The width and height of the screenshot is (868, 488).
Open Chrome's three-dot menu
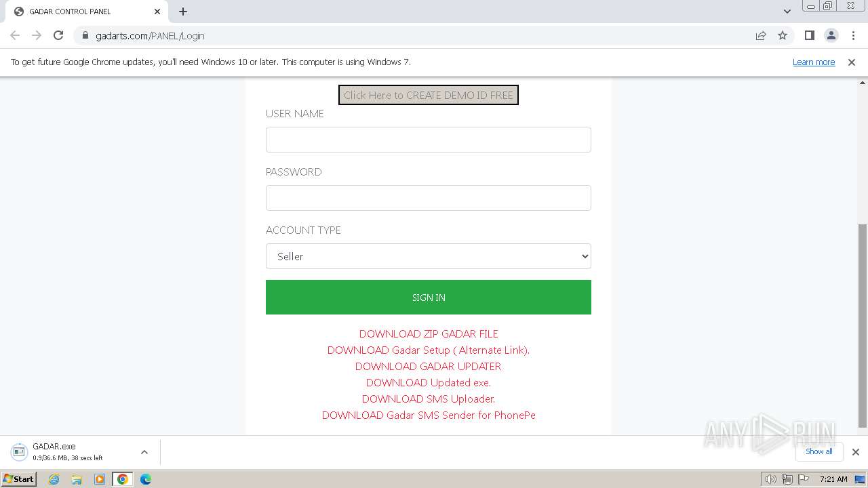pos(853,35)
